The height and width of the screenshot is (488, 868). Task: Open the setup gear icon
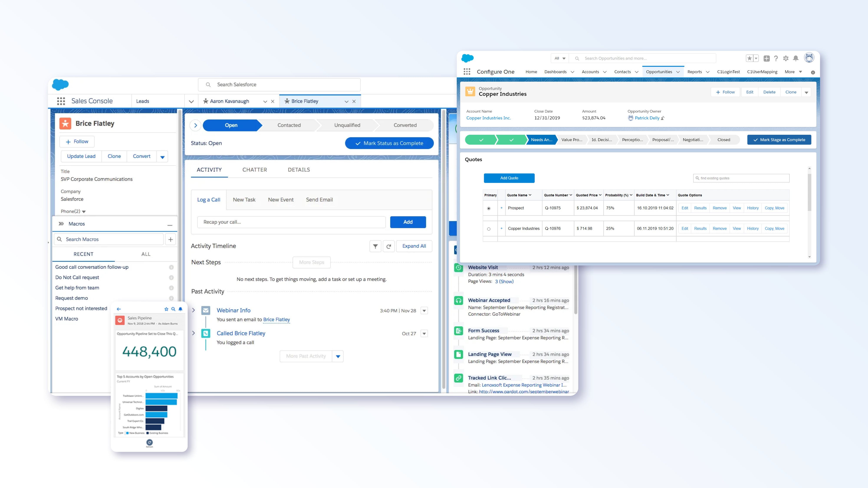(786, 58)
